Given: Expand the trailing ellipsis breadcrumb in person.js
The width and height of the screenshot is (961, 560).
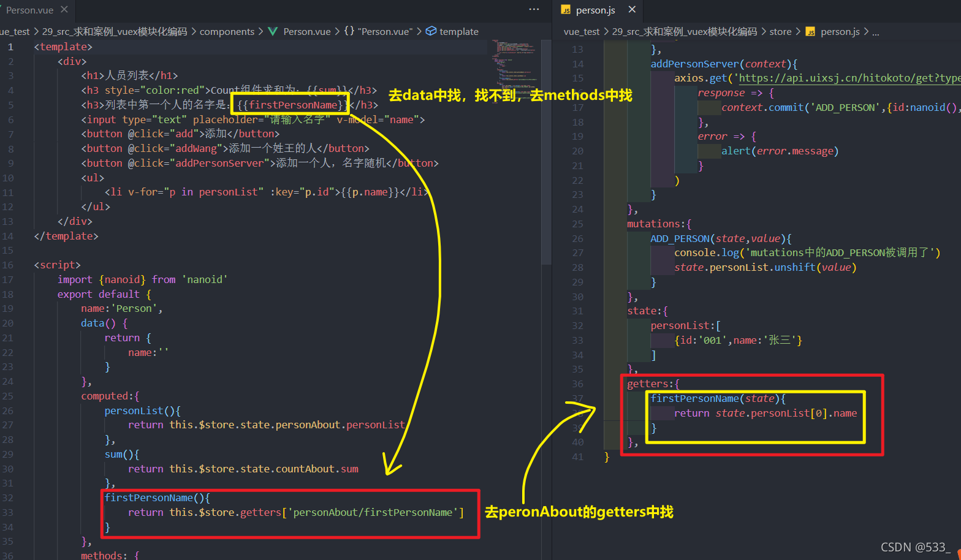Looking at the screenshot, I should point(876,32).
